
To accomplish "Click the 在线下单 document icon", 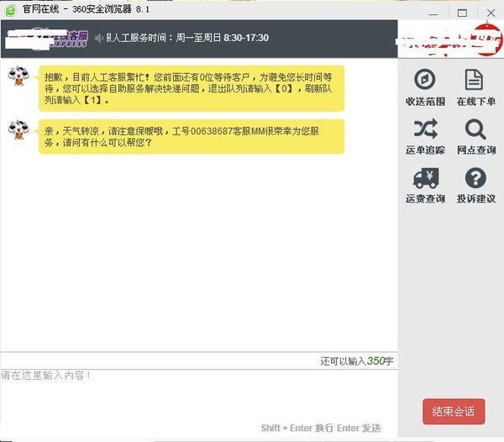I will click(475, 80).
